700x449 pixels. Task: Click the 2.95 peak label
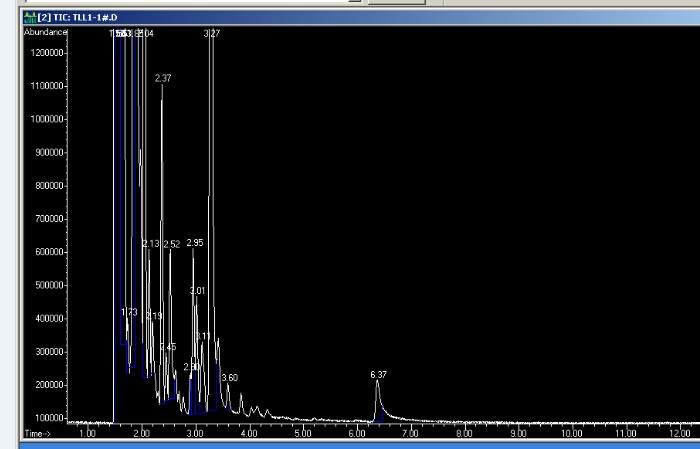pyautogui.click(x=195, y=242)
